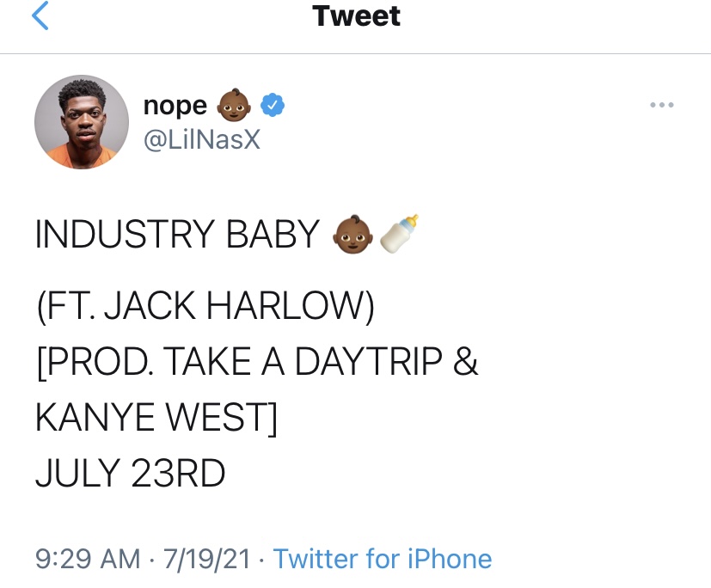Tap the word "DAYTRIP" in the tweet
The image size is (711, 588).
coord(369,361)
